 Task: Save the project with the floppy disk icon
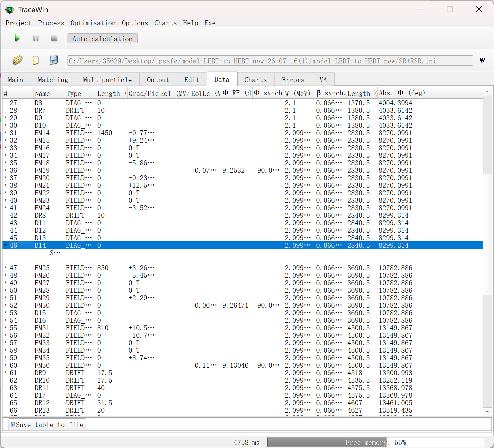tap(54, 60)
